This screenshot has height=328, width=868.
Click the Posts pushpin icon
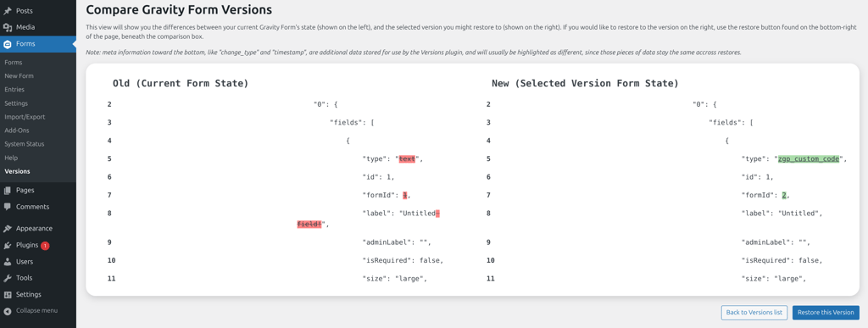pos(7,10)
